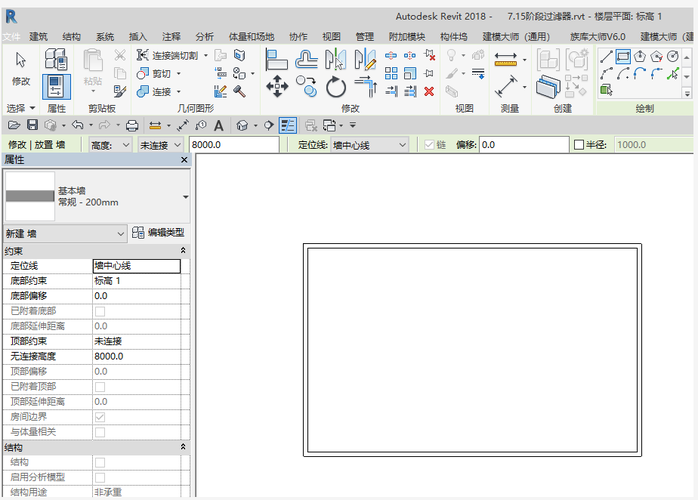Click Trim/Extend to Corner tool
This screenshot has height=500, width=698.
click(366, 87)
